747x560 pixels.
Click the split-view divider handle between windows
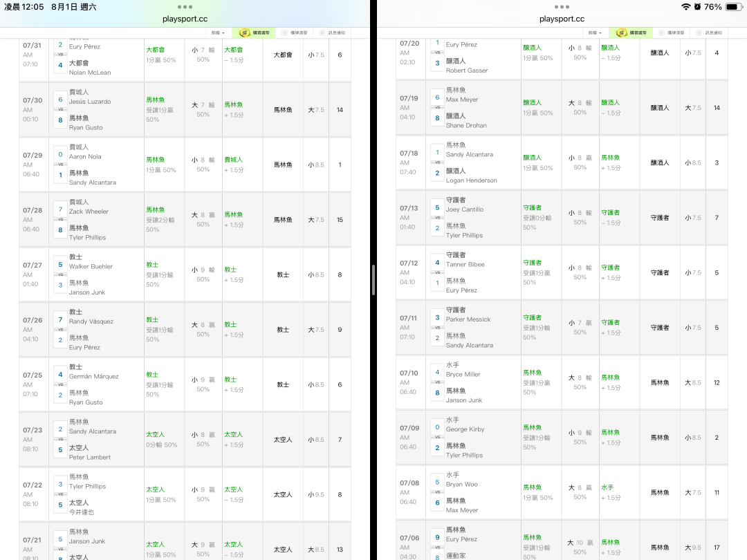pyautogui.click(x=373, y=280)
